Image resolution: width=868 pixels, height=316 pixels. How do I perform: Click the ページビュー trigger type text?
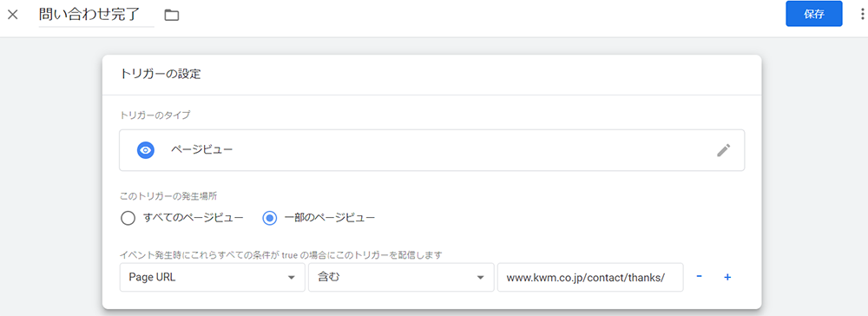tap(201, 150)
